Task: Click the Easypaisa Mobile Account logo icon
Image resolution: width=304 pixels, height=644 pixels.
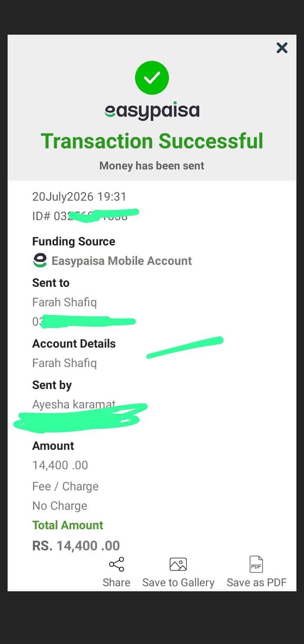Action: 40,261
